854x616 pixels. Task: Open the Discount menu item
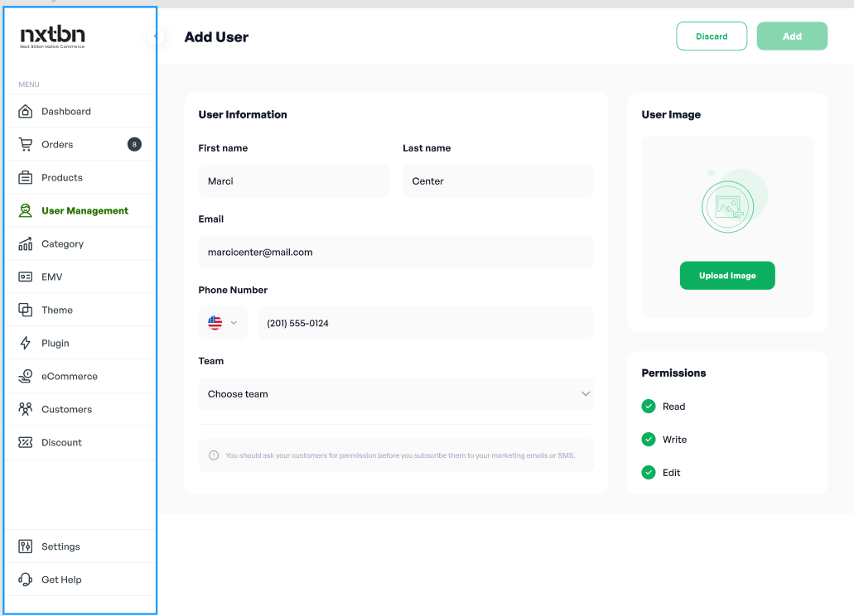coord(61,443)
